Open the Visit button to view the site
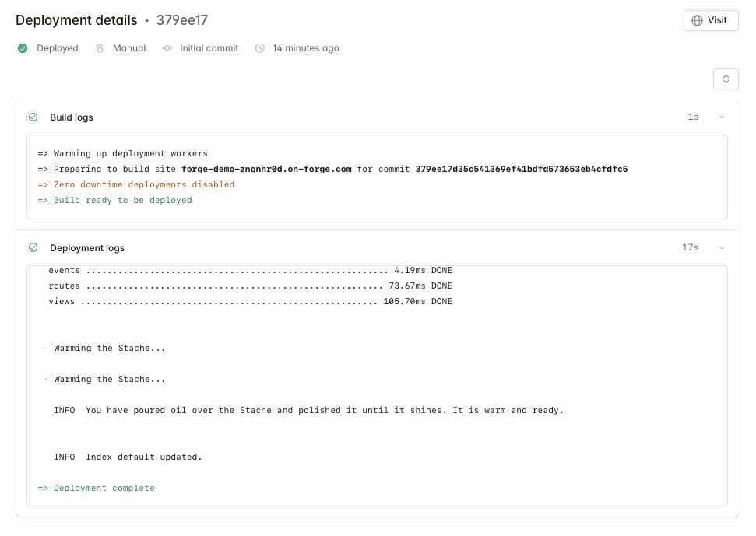 point(710,20)
